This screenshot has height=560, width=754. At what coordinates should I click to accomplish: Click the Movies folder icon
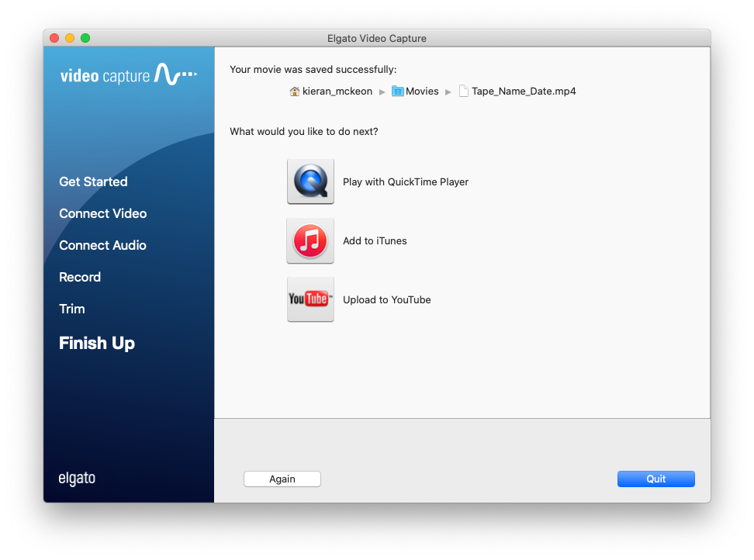click(398, 91)
